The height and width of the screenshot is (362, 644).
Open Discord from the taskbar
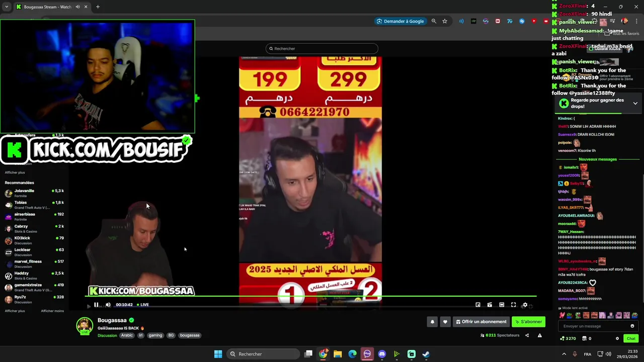tap(382, 354)
